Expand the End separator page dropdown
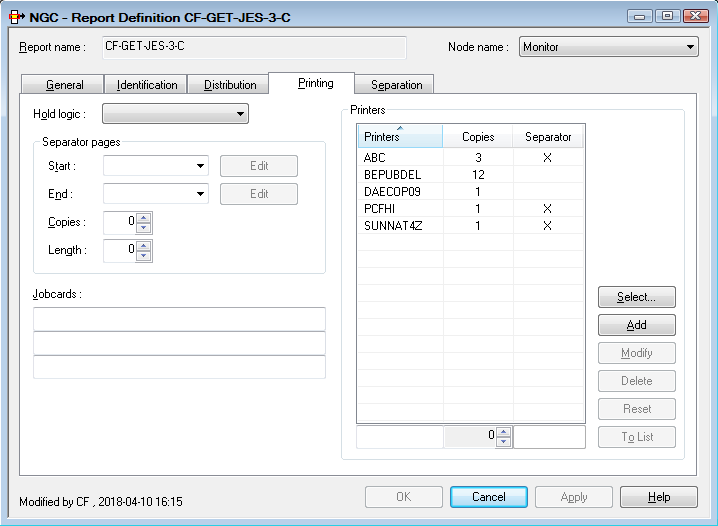The width and height of the screenshot is (718, 526). pyautogui.click(x=156, y=194)
